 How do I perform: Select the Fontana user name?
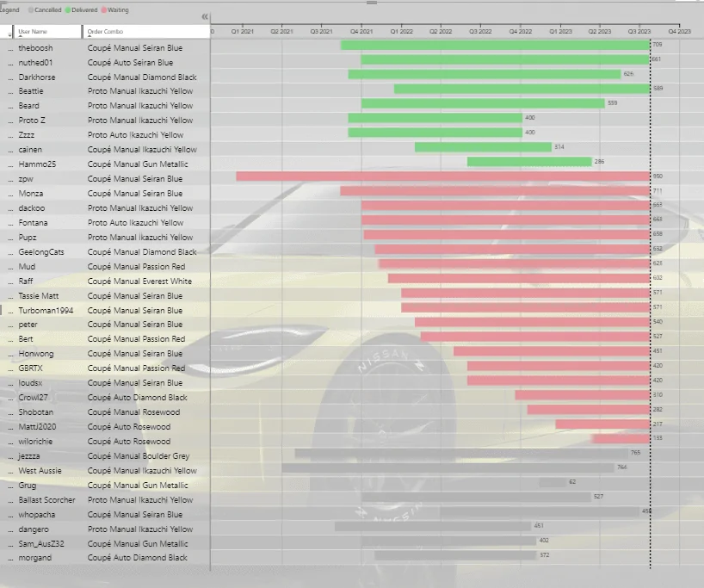[33, 223]
